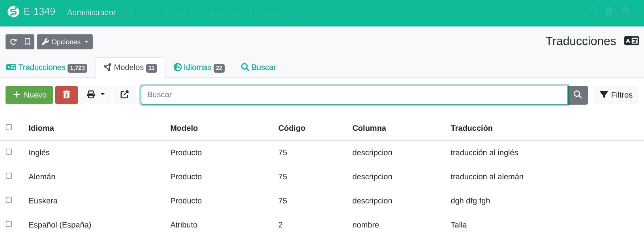
Task: Open the faint Almacén menu
Action: 139,13
